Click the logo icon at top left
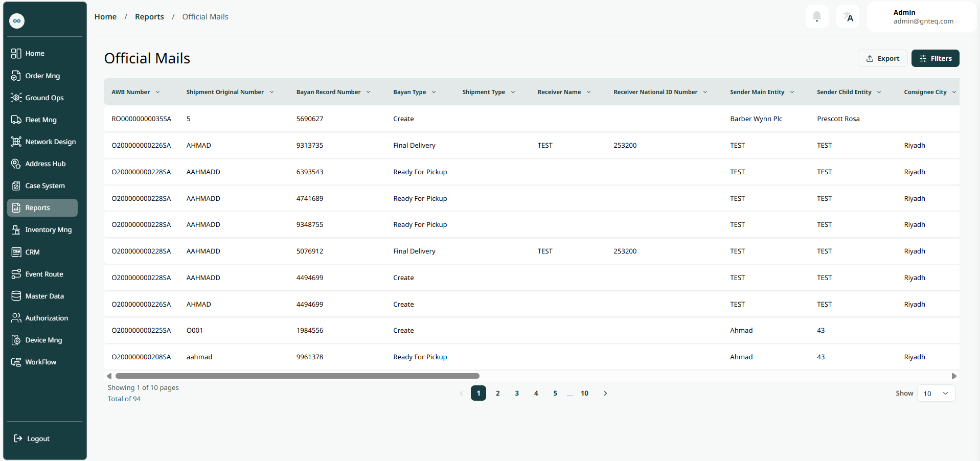The height and width of the screenshot is (461, 980). [x=17, y=21]
